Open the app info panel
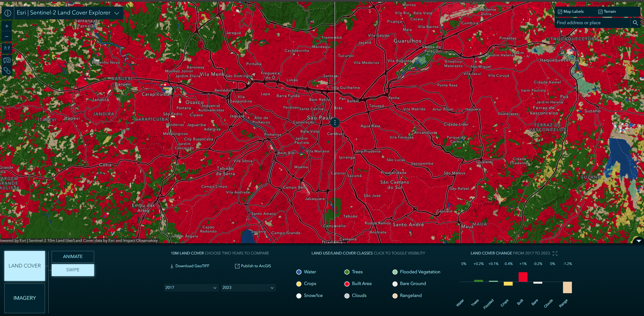This screenshot has height=316, width=644. pyautogui.click(x=8, y=12)
